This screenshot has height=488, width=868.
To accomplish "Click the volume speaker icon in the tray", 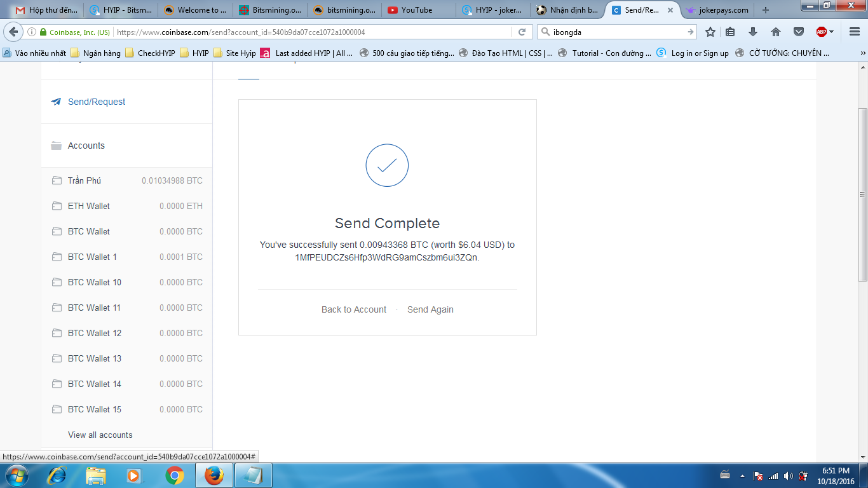I will [789, 475].
